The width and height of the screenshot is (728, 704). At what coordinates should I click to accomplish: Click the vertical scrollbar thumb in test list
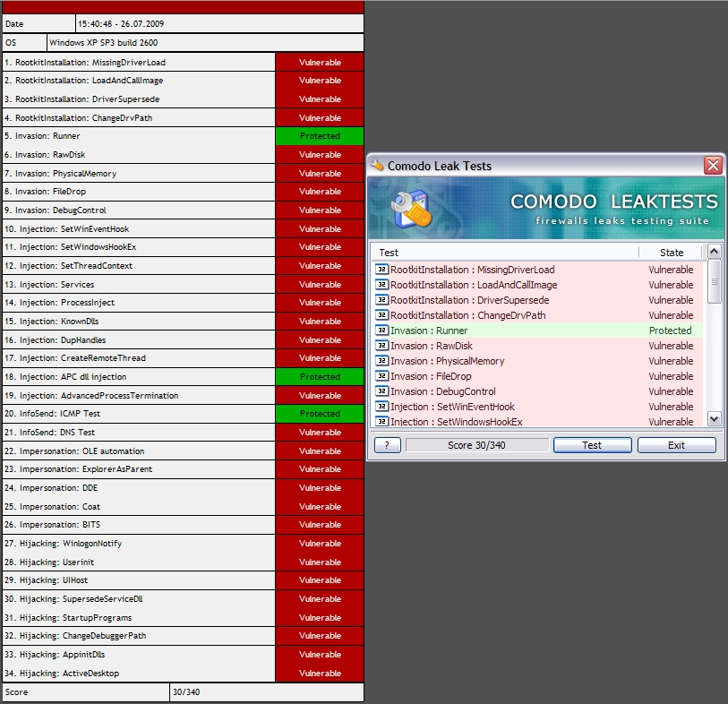(x=714, y=281)
